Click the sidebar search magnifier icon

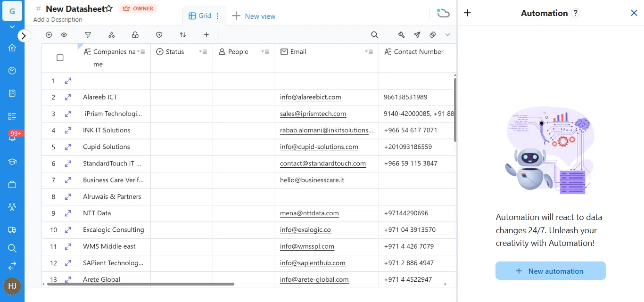pyautogui.click(x=12, y=248)
